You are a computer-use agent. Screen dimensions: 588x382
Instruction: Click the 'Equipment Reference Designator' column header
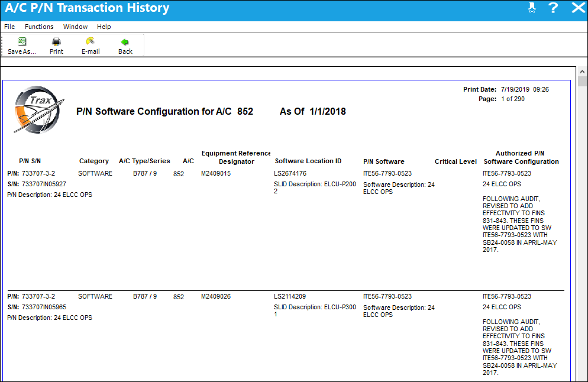(236, 157)
